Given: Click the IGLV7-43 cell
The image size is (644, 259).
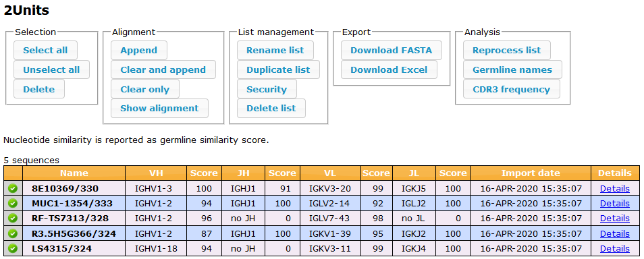Looking at the screenshot, I should point(330,219).
